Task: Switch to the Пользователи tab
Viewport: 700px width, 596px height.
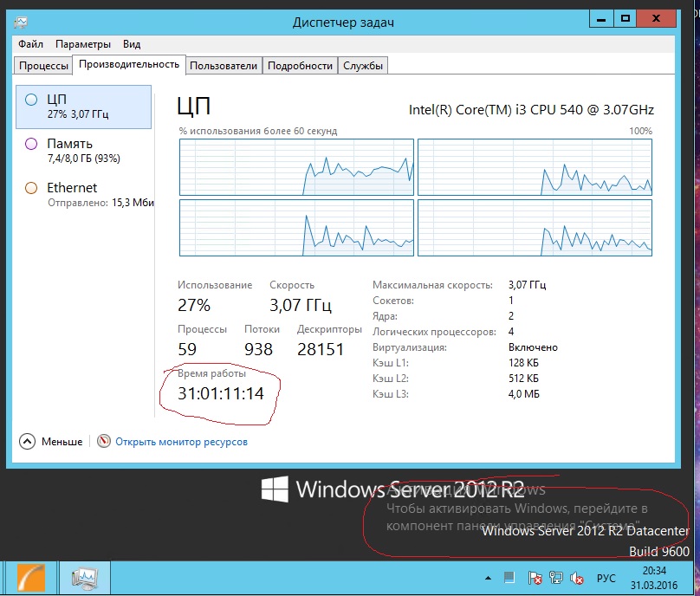Action: [224, 66]
